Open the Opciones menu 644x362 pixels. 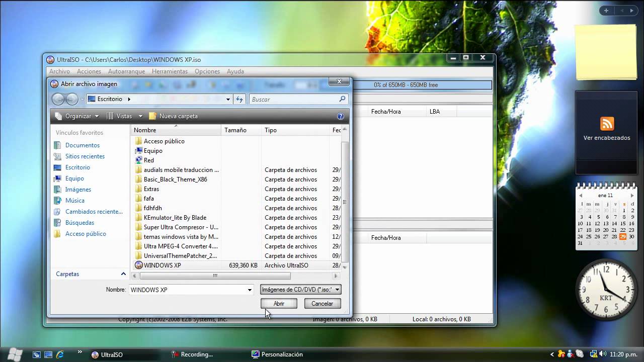click(207, 71)
